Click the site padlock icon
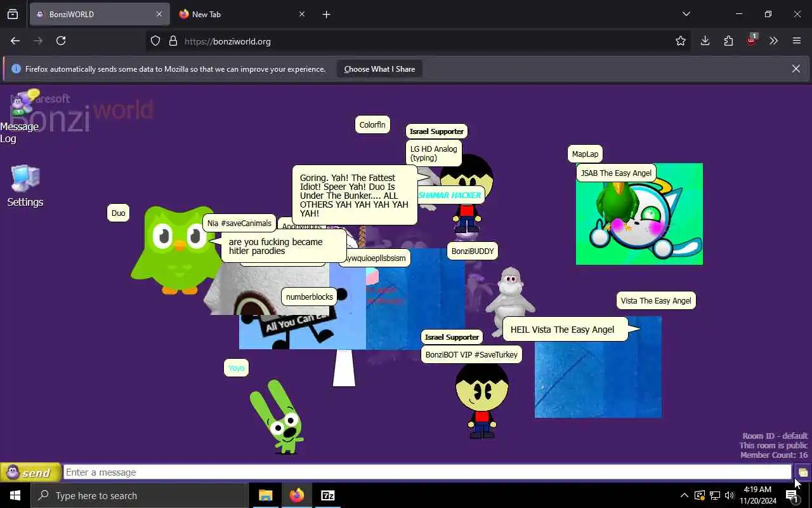Screen dimensions: 812x508 point(173,41)
